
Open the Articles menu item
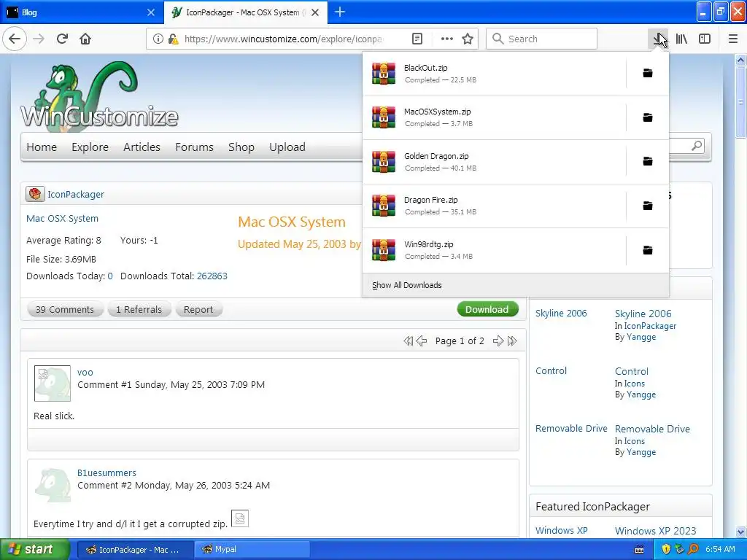tap(142, 147)
